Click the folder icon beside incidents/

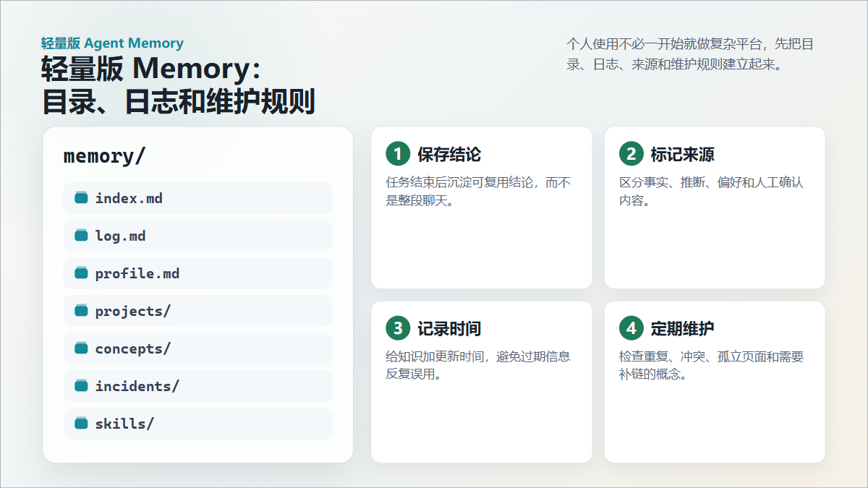(x=81, y=386)
